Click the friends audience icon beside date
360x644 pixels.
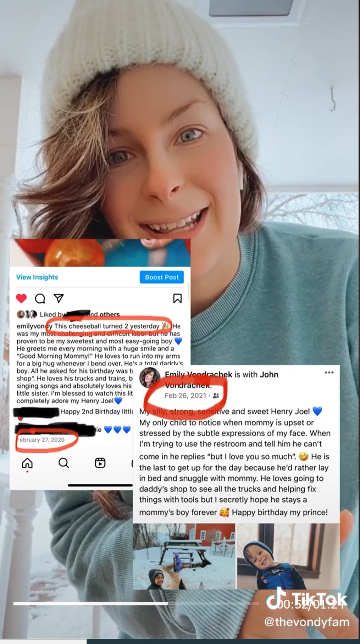(216, 396)
